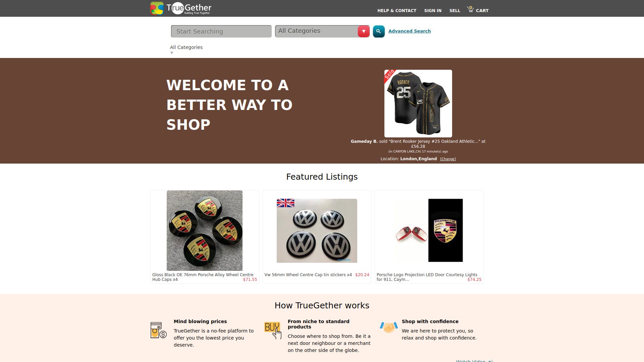Open Vw 56mm Wheel Centre Cap listing title

[308, 275]
